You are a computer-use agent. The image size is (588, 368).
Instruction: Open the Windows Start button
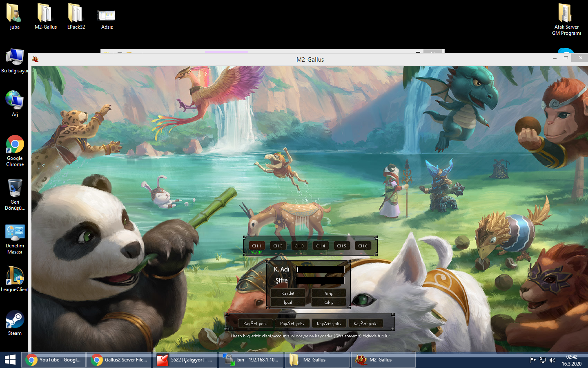[10, 360]
